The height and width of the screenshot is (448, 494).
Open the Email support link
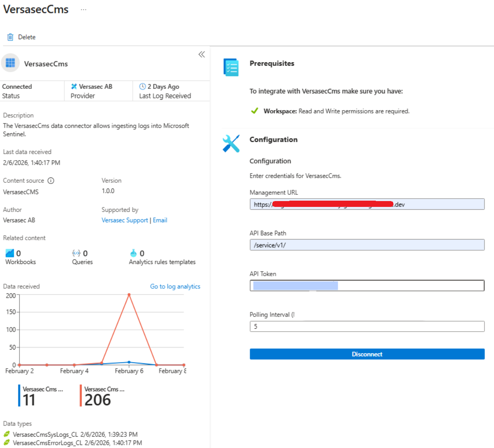point(160,220)
